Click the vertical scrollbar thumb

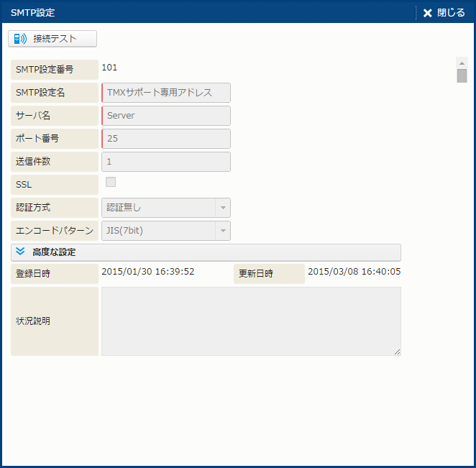coord(462,75)
